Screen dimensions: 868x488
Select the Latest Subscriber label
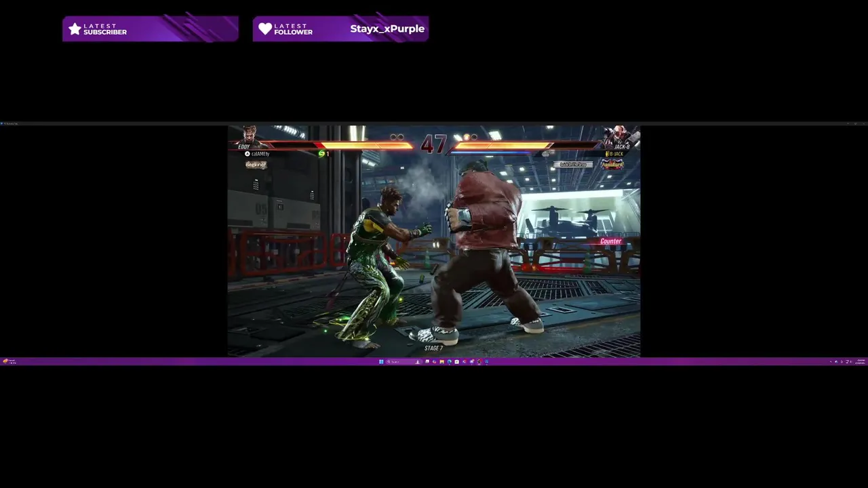(104, 29)
